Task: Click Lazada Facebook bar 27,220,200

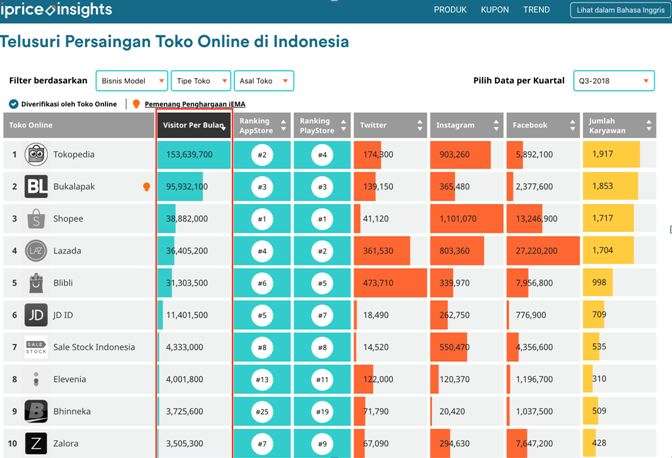Action: (543, 251)
